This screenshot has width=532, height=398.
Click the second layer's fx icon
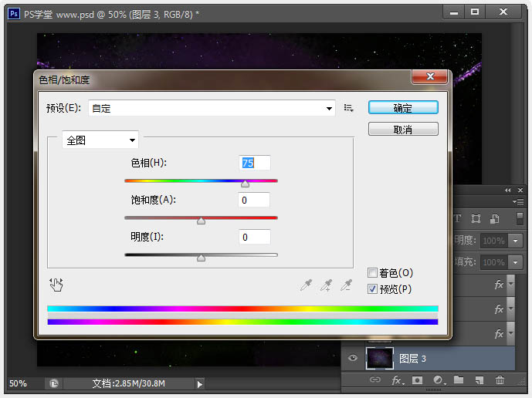pyautogui.click(x=499, y=309)
